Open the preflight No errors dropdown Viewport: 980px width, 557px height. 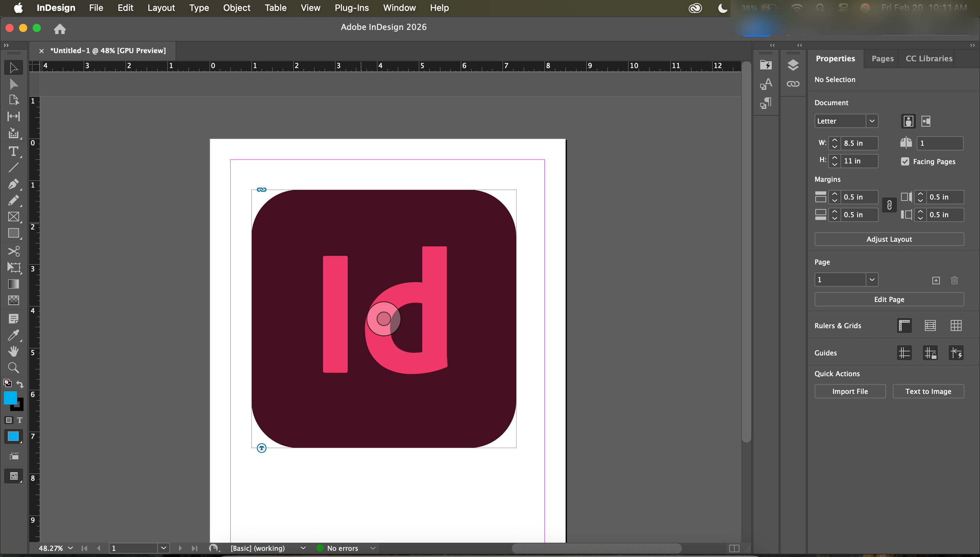[x=373, y=548]
